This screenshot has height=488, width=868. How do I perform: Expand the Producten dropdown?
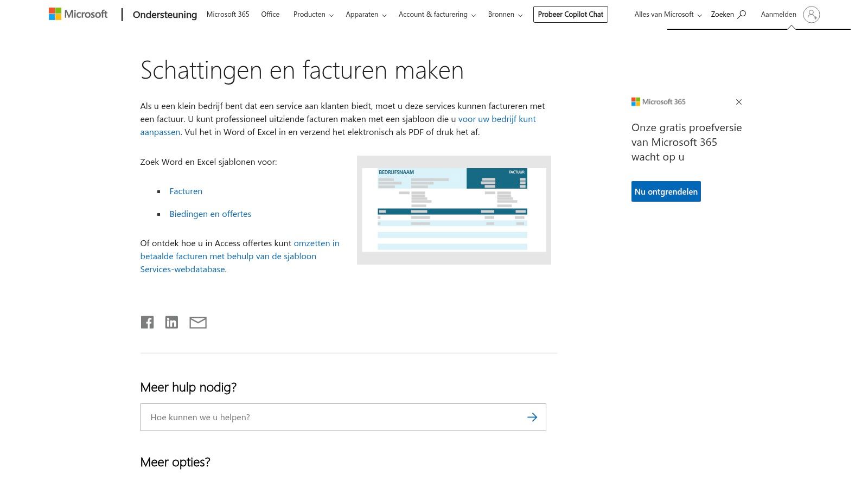tap(309, 14)
